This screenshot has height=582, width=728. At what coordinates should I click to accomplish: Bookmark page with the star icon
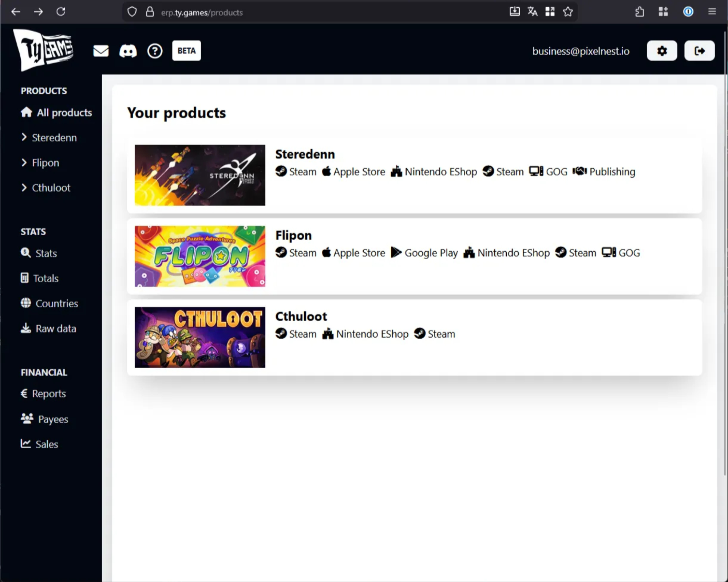[567, 12]
